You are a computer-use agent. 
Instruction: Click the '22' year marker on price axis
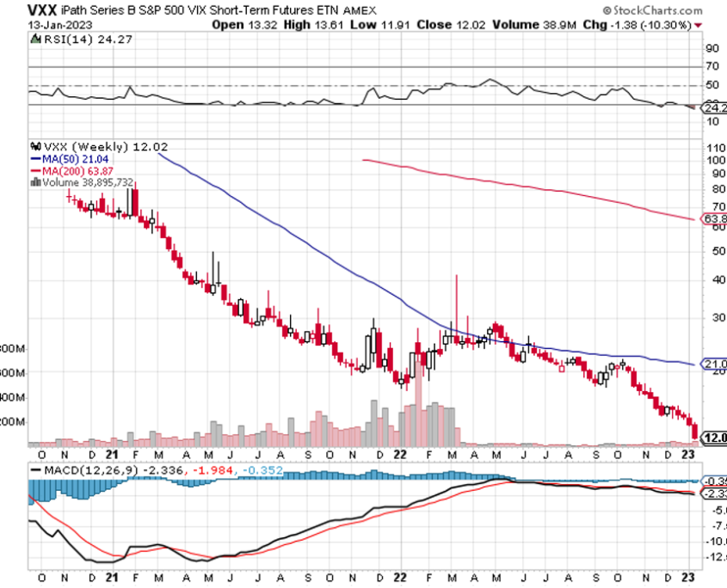point(399,454)
